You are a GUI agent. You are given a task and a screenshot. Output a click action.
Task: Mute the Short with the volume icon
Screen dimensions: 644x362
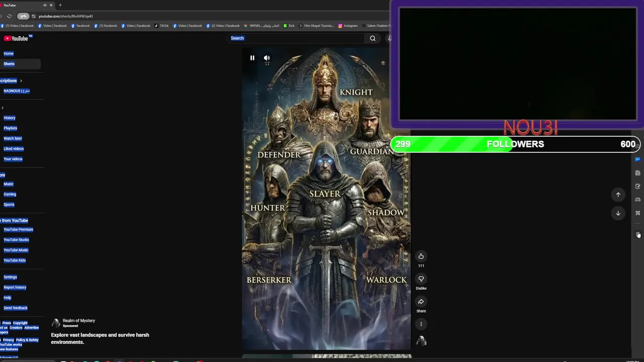click(267, 58)
